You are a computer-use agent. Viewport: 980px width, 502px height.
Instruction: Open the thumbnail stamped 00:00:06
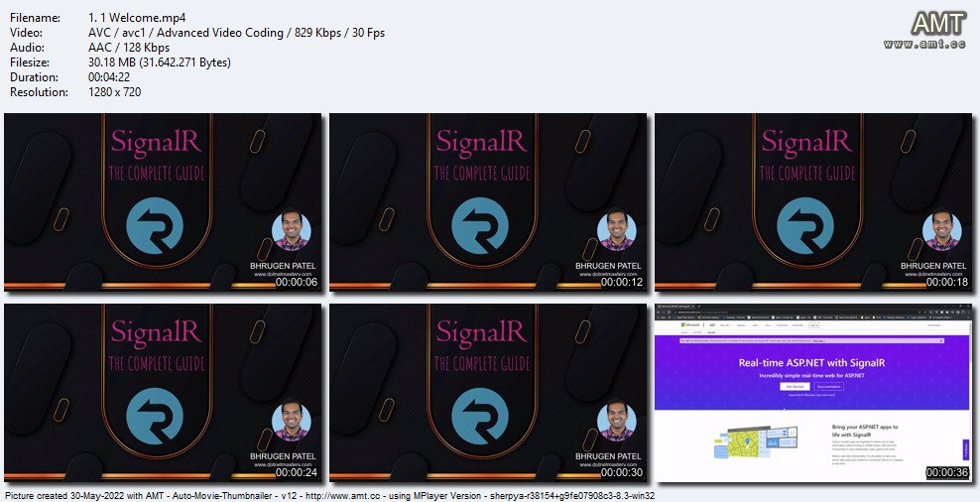(x=163, y=202)
